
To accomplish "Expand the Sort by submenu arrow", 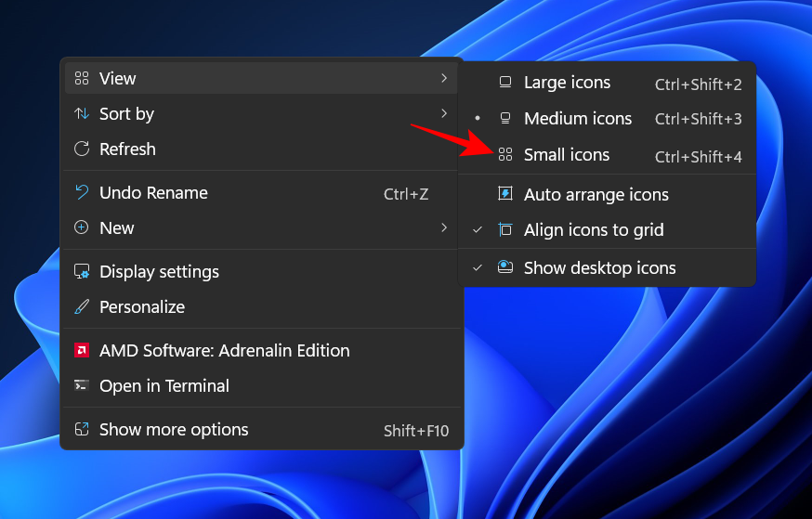I will [444, 114].
